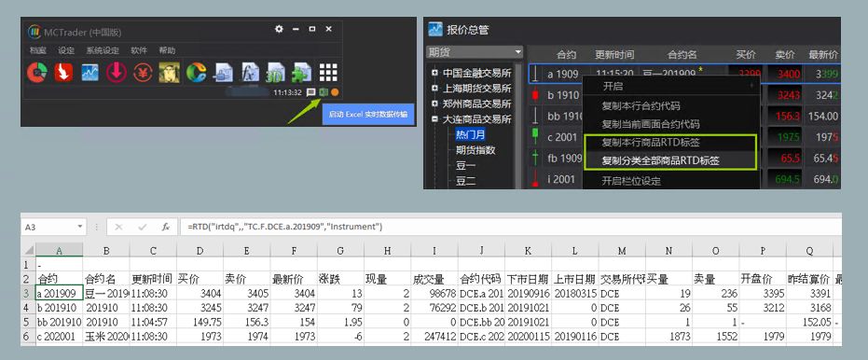
Task: Click the Excel formula confirm checkmark
Action: coord(143,227)
